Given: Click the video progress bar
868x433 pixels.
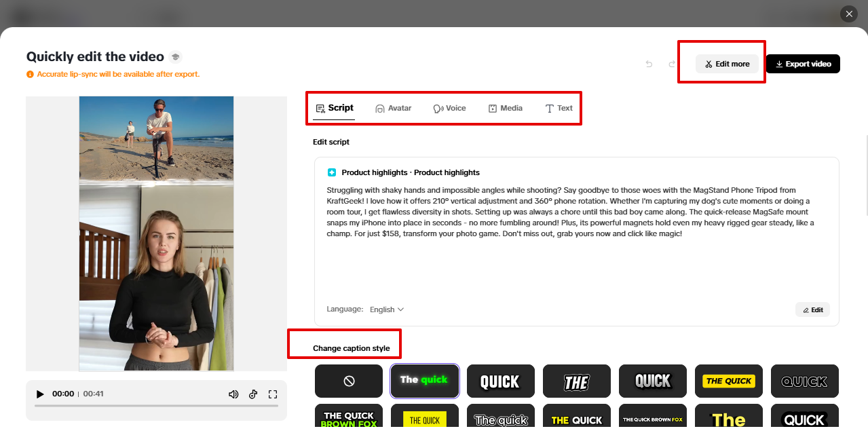Looking at the screenshot, I should [x=156, y=406].
